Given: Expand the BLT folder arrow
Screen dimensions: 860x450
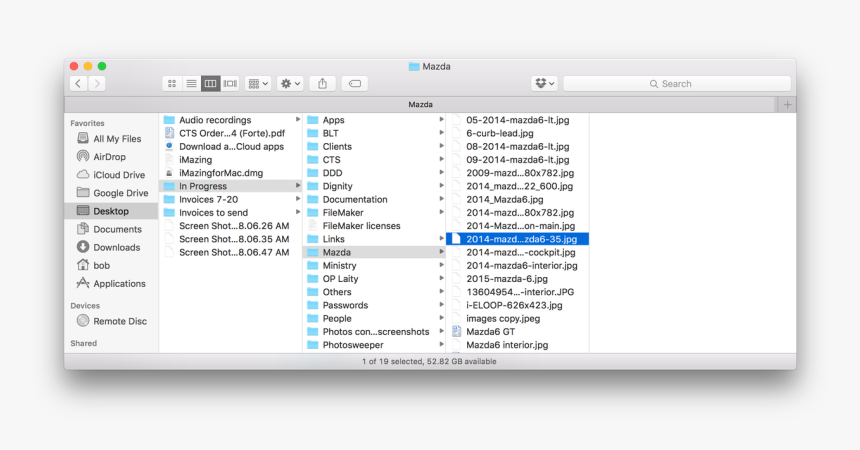Looking at the screenshot, I should (x=442, y=132).
